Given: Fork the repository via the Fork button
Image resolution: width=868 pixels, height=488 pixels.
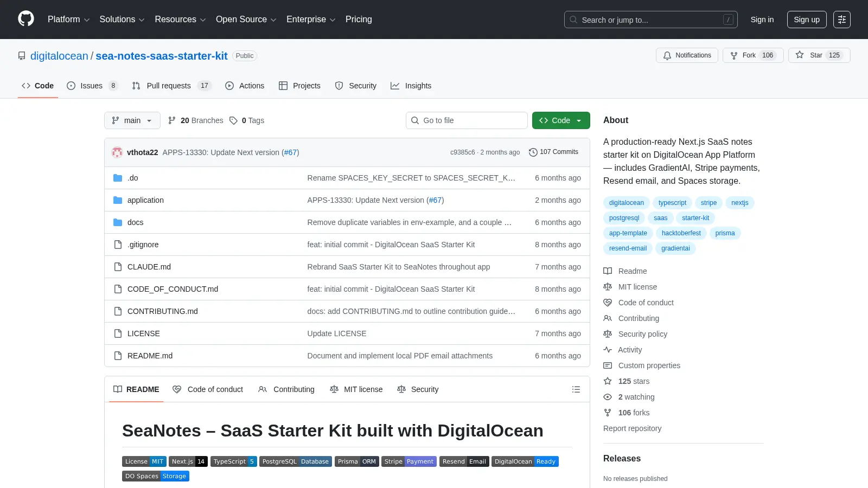Looking at the screenshot, I should (753, 55).
